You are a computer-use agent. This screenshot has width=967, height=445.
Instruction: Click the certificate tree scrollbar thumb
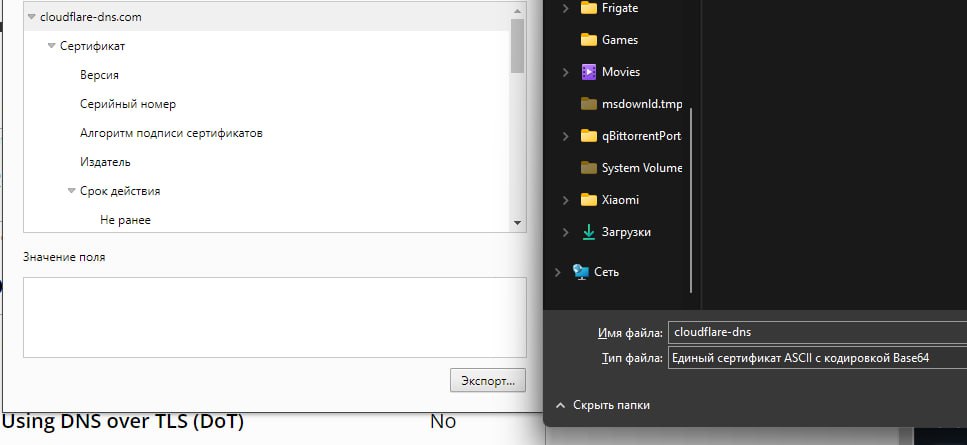point(517,46)
